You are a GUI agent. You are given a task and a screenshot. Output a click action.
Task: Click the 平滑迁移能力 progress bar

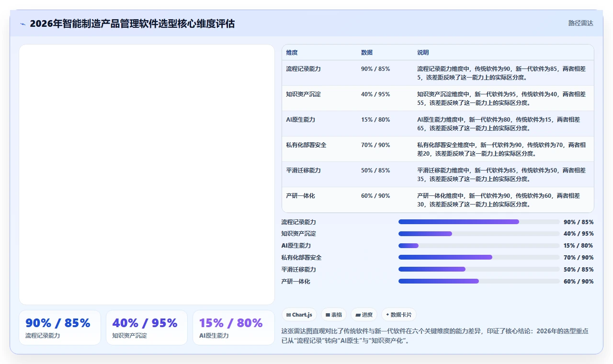(x=479, y=269)
